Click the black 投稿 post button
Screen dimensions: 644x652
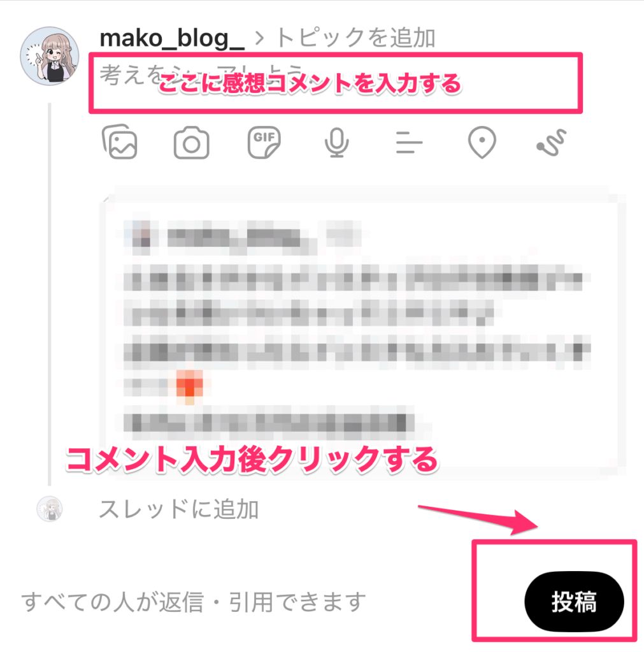click(574, 602)
